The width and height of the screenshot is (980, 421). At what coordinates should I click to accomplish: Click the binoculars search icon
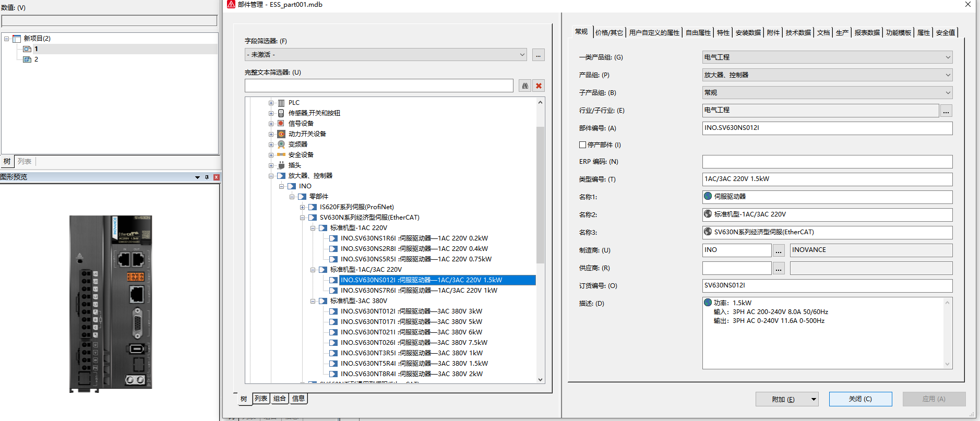[x=525, y=86]
